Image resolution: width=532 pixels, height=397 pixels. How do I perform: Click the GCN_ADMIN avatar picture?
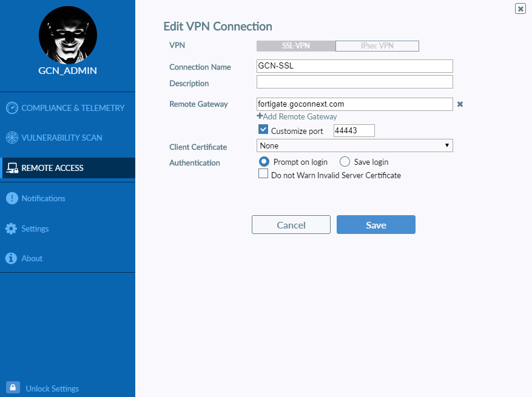point(68,35)
